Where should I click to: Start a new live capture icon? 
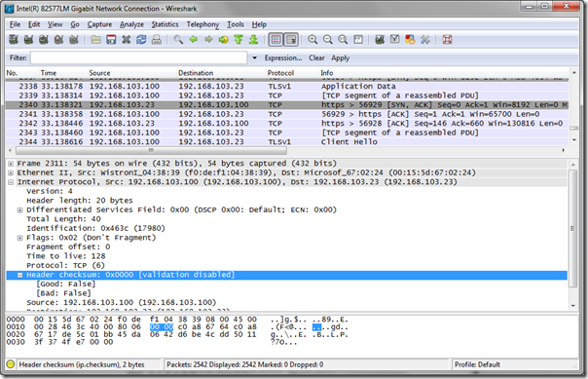click(x=44, y=39)
